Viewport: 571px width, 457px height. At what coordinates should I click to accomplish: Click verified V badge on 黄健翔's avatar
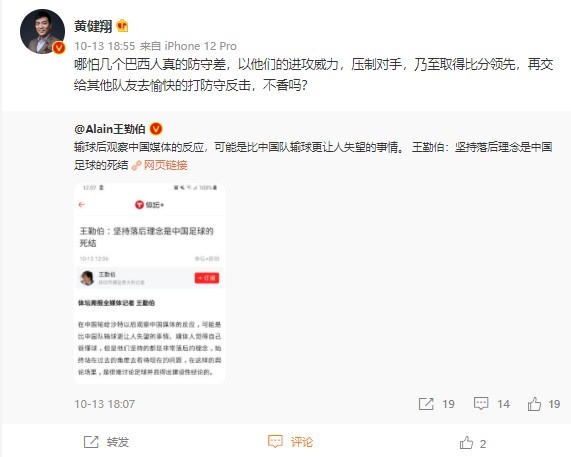[x=59, y=48]
